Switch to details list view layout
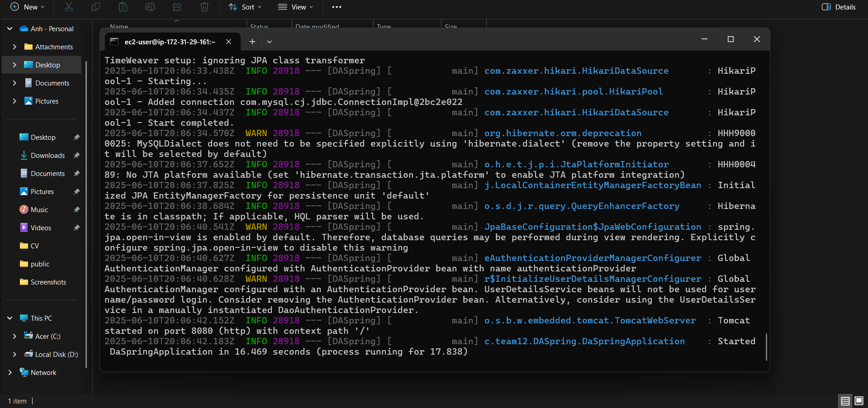Screen dimensions: 868x408 click(x=845, y=401)
